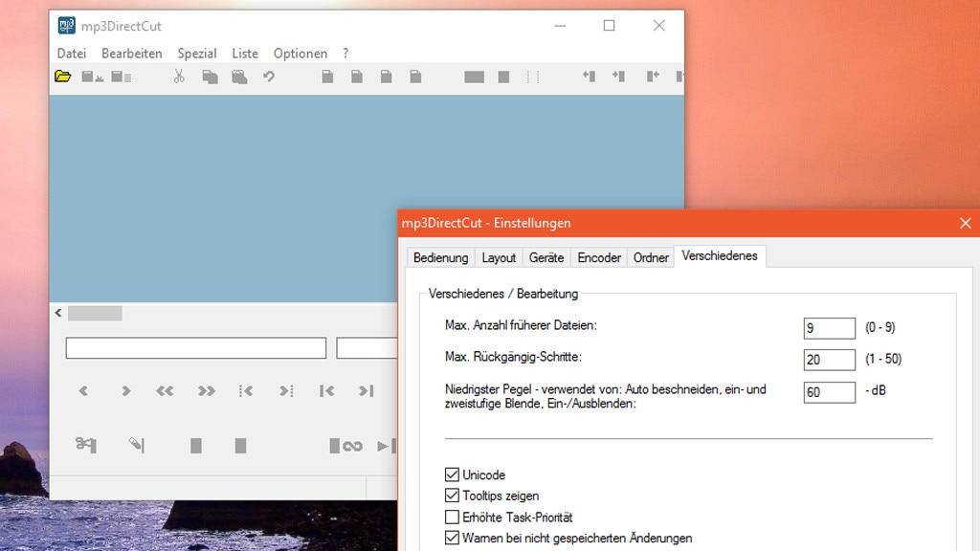Screen dimensions: 980x551
Task: Click the save icon with waveform symbol
Action: click(x=93, y=77)
